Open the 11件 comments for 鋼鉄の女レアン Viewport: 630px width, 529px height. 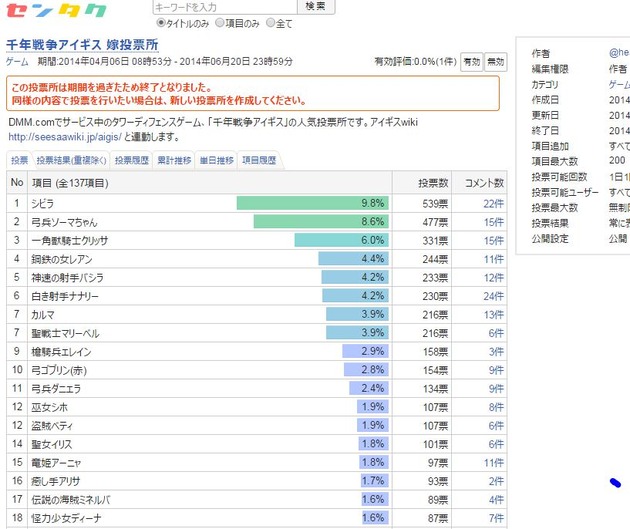coord(493,259)
